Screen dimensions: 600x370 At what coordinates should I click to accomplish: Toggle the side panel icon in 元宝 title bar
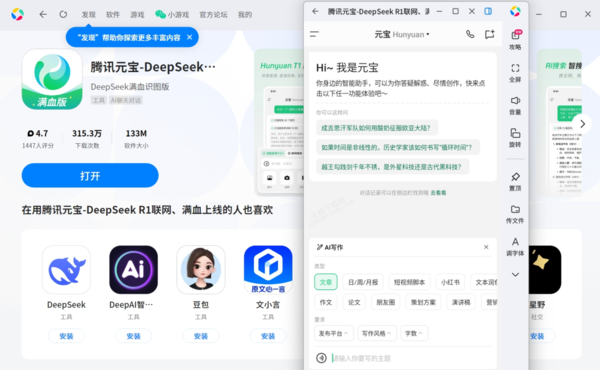(488, 11)
